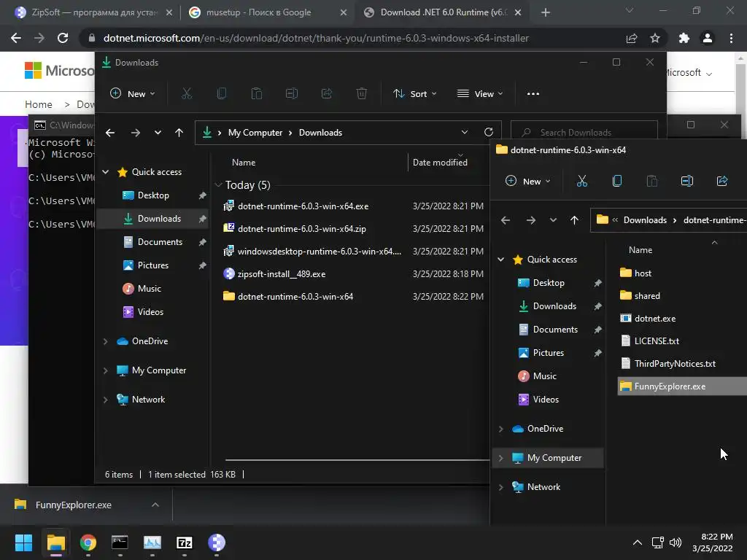Reload the Chrome page
Viewport: 747px width, 560px height.
coord(63,38)
